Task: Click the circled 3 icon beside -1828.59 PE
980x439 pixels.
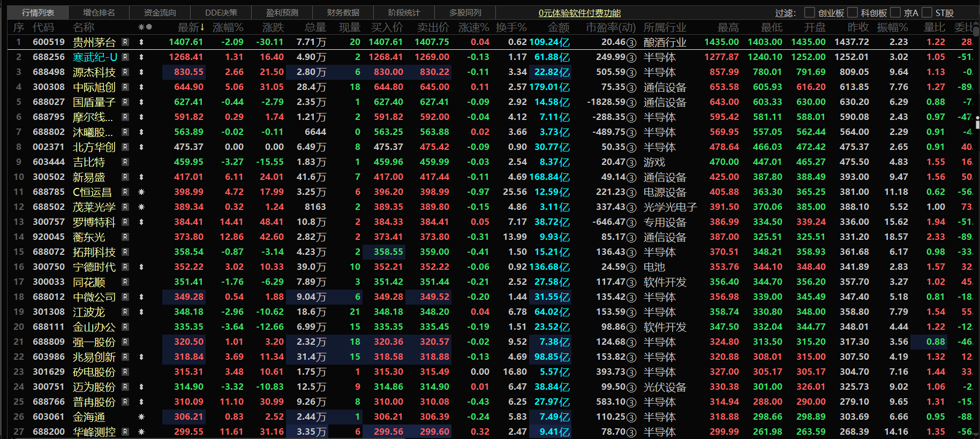Action: point(631,102)
